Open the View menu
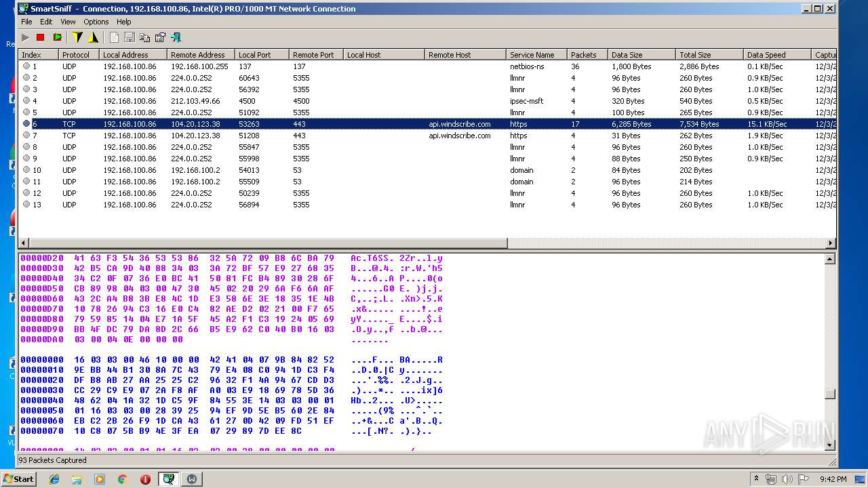868x488 pixels. click(x=68, y=22)
